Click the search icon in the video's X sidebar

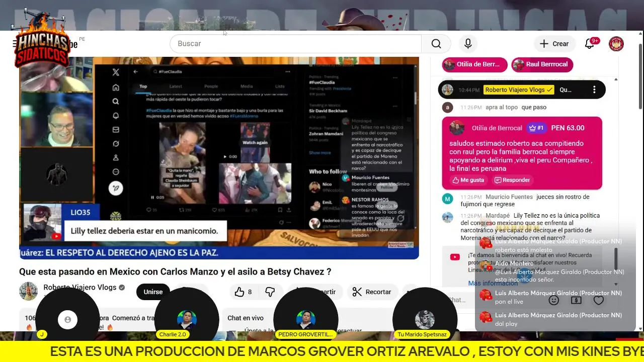click(116, 101)
